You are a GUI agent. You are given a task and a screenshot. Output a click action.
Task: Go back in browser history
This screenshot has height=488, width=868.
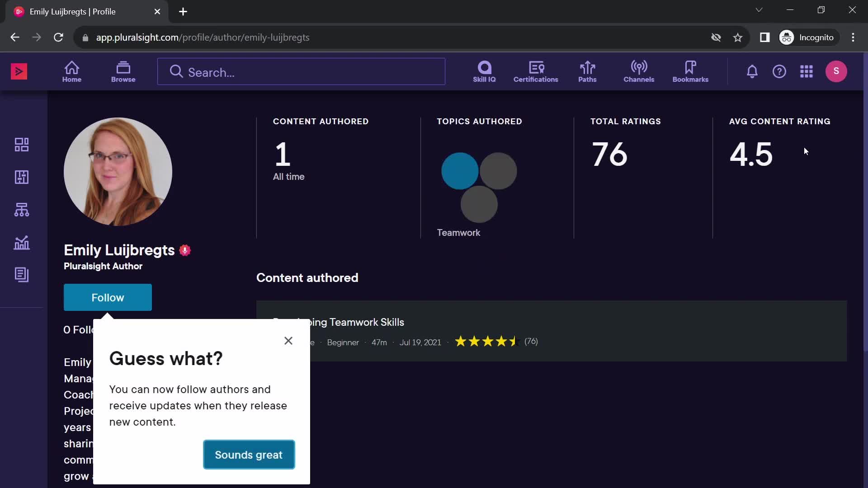15,38
